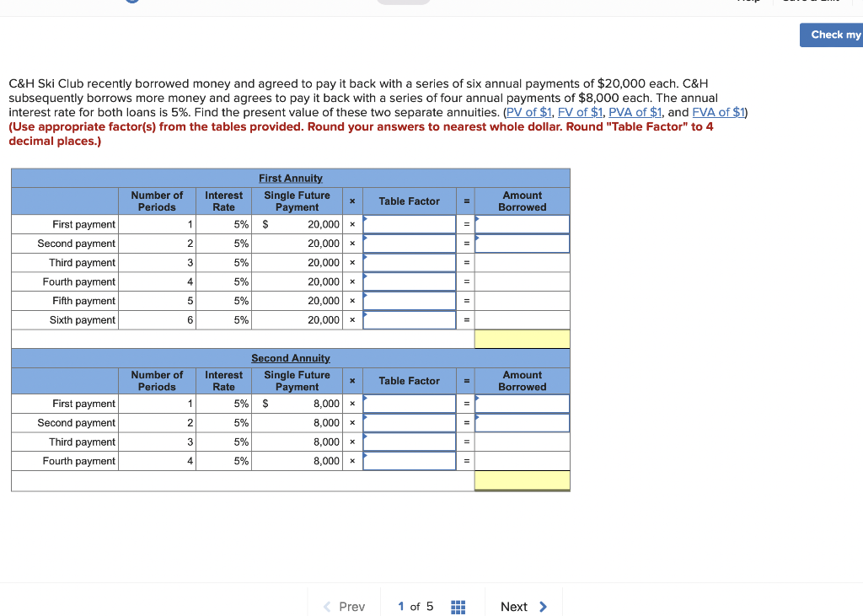
Task: Click Amount Borrowed field for Second Annuity first payment
Action: click(523, 404)
